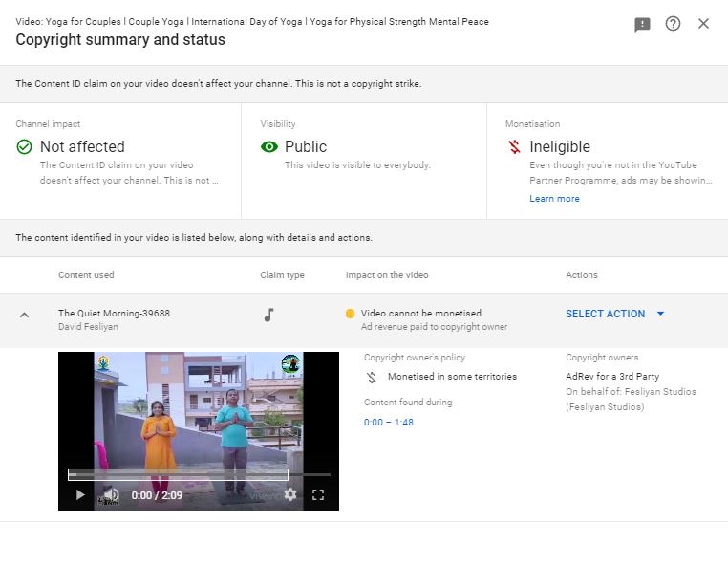
Task: Click the 'Impact on the video' column header
Action: [387, 275]
